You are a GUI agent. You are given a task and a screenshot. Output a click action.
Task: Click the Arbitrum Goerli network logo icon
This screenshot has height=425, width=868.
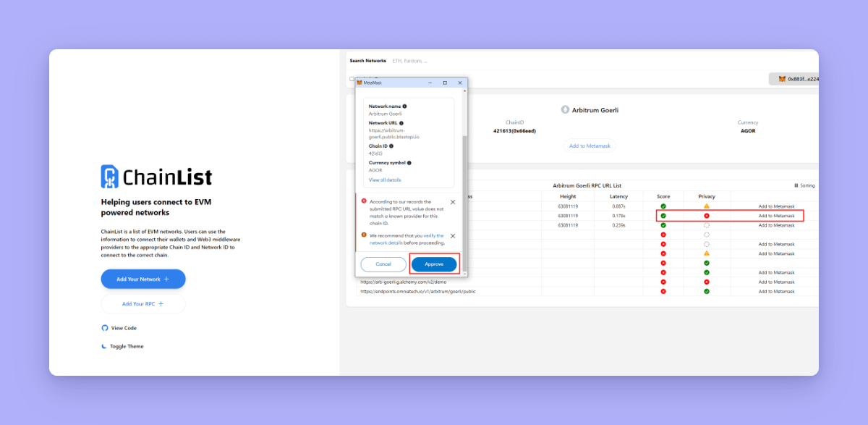click(x=566, y=110)
